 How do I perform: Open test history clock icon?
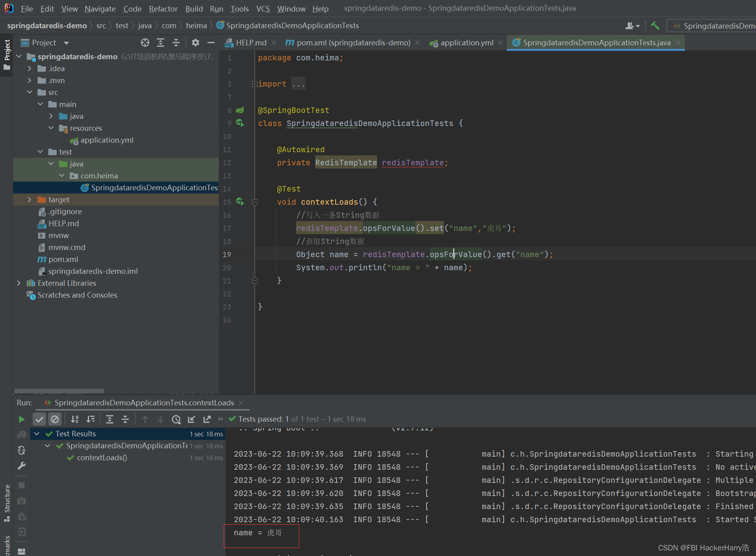(176, 419)
